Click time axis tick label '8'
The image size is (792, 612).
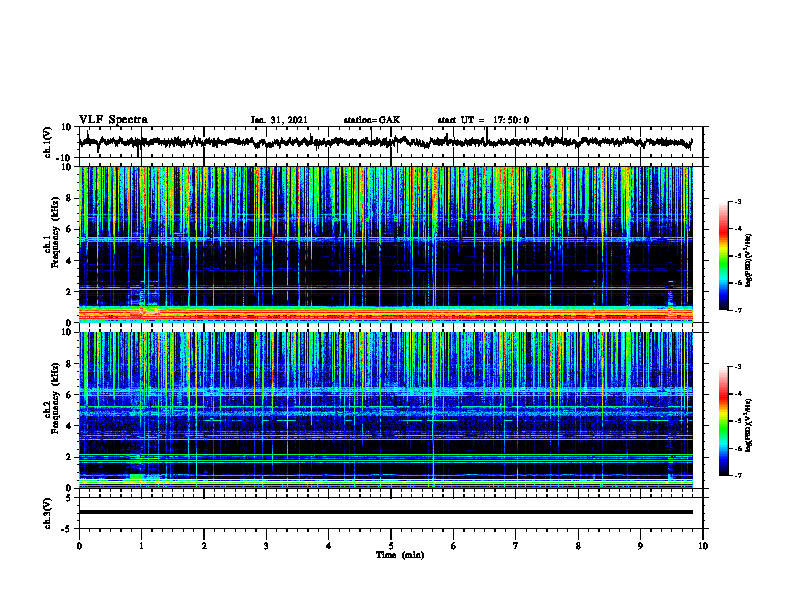[578, 546]
